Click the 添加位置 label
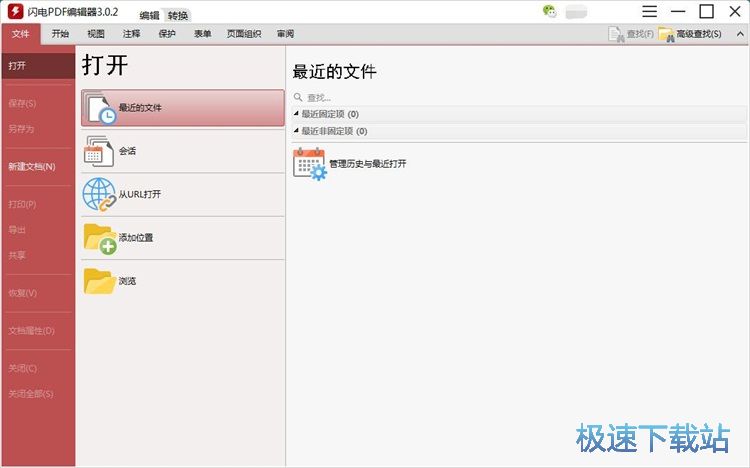The image size is (750, 468). tap(136, 238)
